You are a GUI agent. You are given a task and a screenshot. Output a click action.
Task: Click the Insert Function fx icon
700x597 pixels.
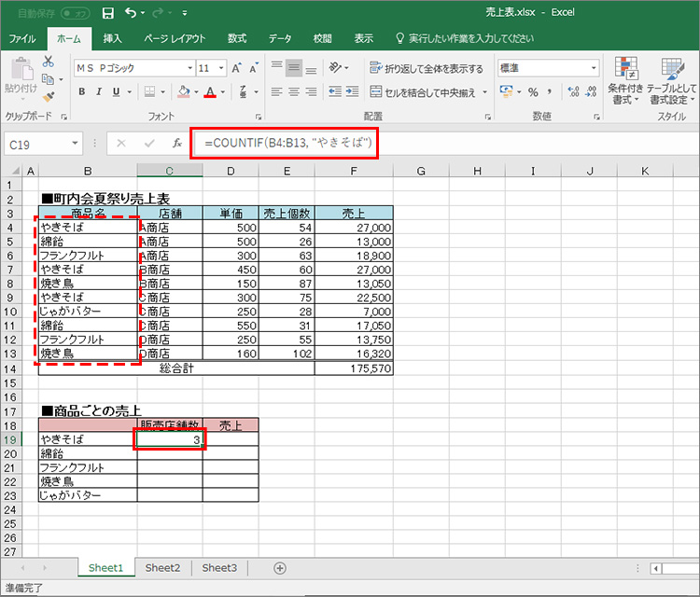(x=176, y=144)
